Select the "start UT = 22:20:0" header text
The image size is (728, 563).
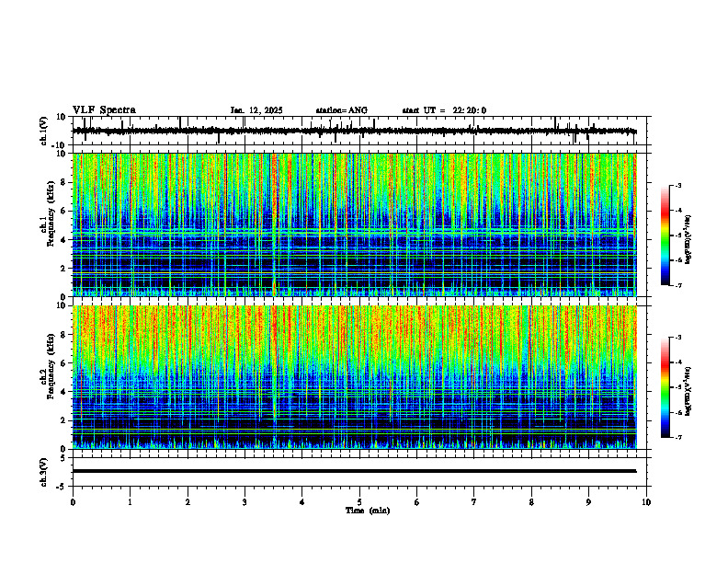[x=444, y=110]
